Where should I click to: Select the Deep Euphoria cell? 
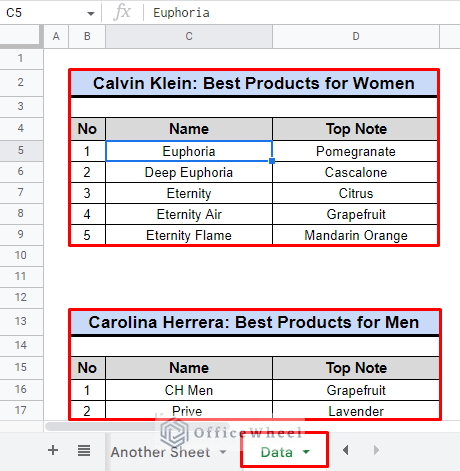pos(189,172)
